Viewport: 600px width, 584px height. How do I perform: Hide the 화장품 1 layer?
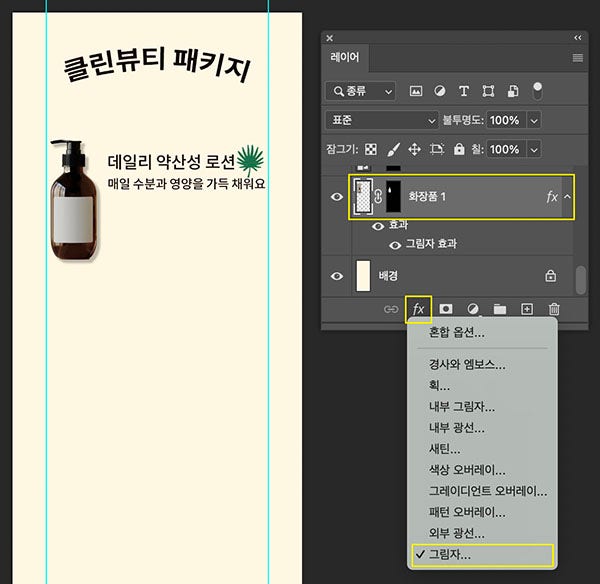click(337, 197)
